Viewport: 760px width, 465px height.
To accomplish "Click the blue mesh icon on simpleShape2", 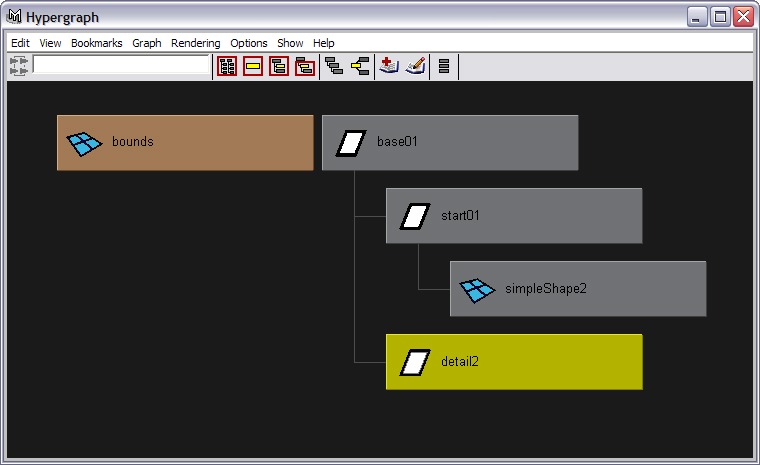I will [477, 290].
